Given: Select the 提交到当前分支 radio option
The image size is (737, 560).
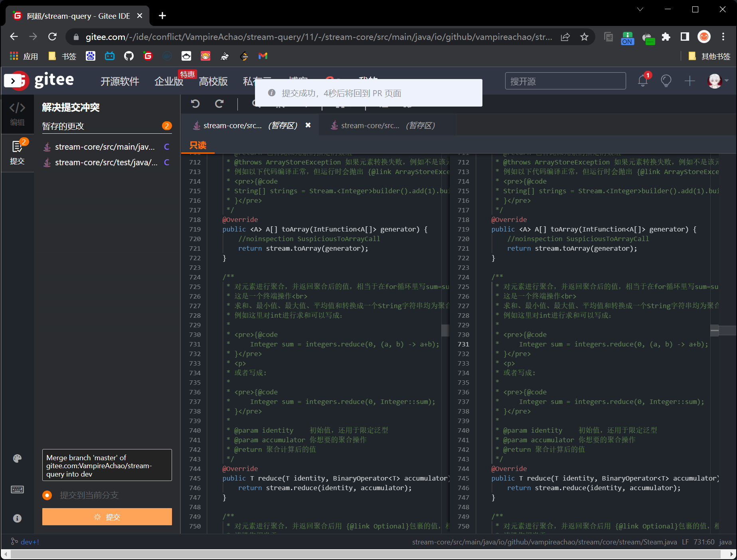Looking at the screenshot, I should point(47,495).
